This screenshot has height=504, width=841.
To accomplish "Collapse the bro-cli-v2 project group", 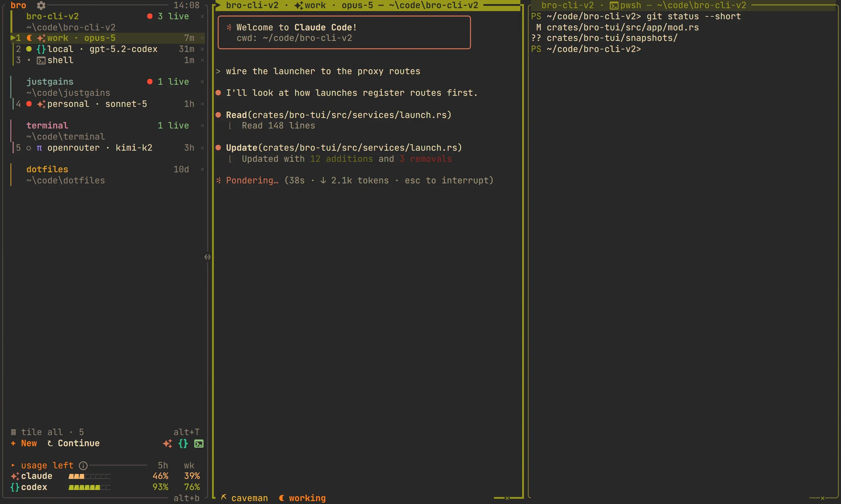I will click(x=53, y=16).
